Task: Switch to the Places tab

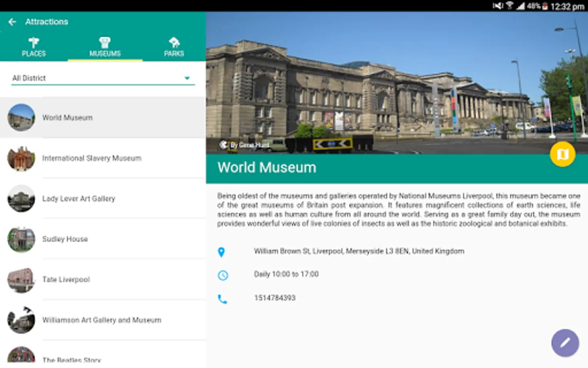Action: point(34,47)
